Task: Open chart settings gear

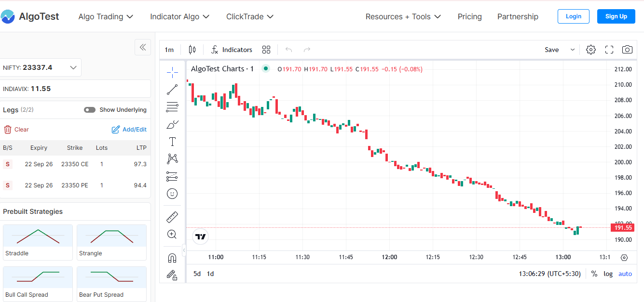Action: [x=591, y=50]
